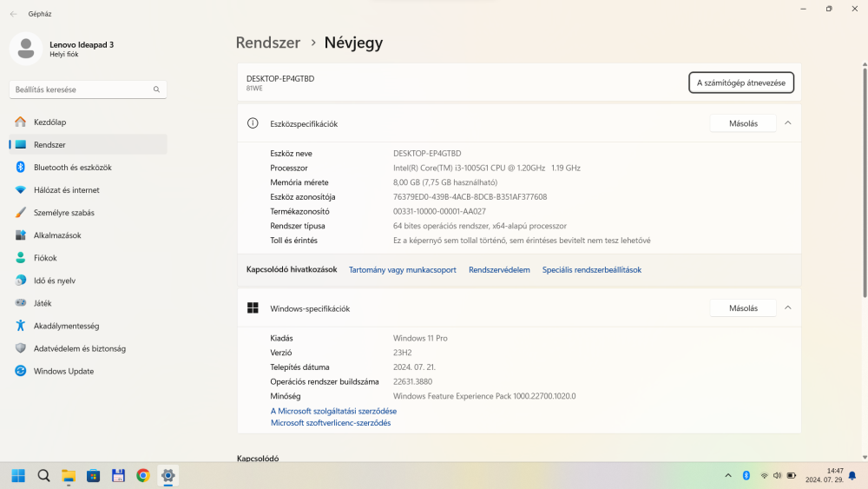
Task: Click the Hálózat és internet wifi icon
Action: 20,190
